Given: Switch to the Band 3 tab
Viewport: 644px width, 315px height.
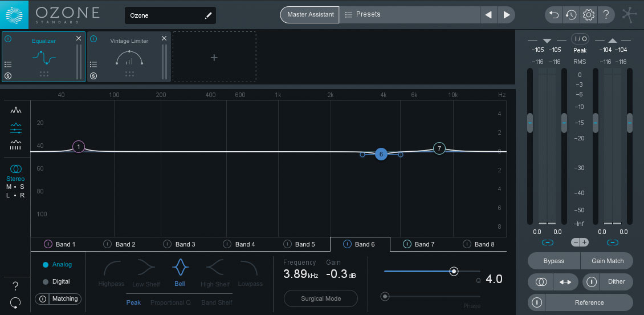Looking at the screenshot, I should (180, 244).
